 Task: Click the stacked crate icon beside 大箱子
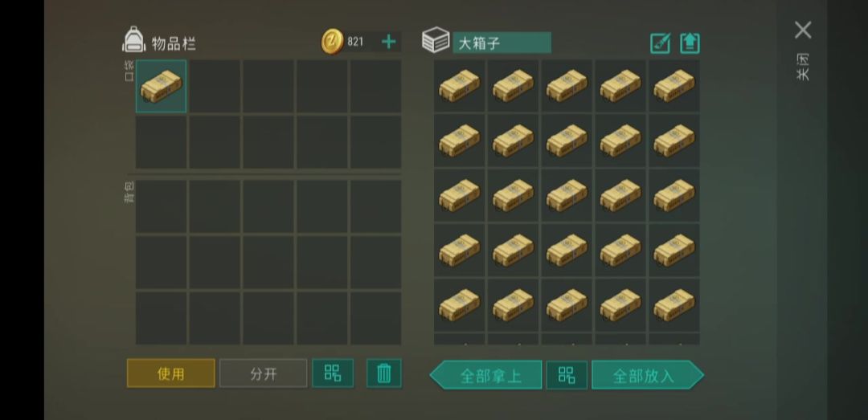pyautogui.click(x=436, y=40)
